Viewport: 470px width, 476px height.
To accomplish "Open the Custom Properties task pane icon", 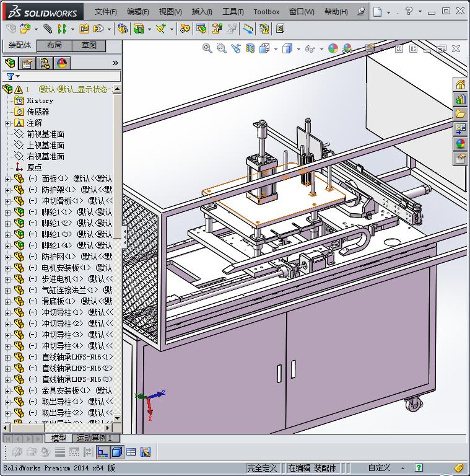I will (x=460, y=159).
